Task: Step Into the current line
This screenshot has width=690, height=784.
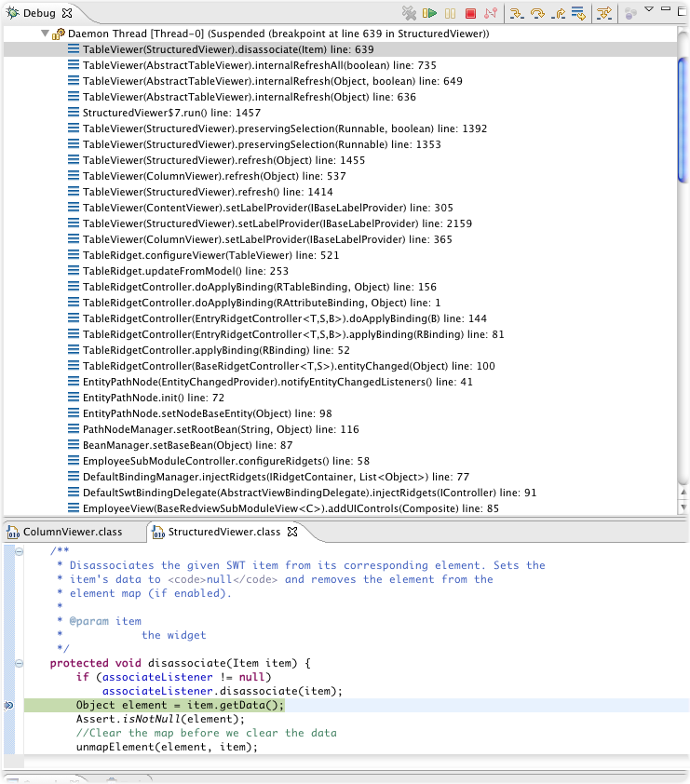Action: tap(517, 13)
